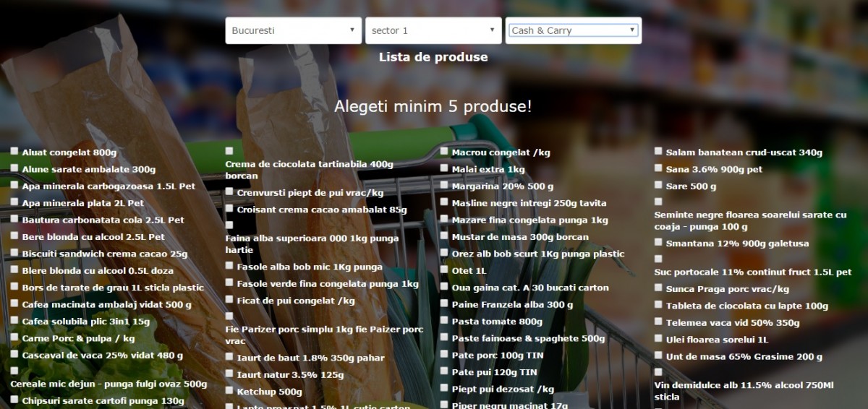
Task: Check the Aluat congelat 800g box
Action: [14, 152]
